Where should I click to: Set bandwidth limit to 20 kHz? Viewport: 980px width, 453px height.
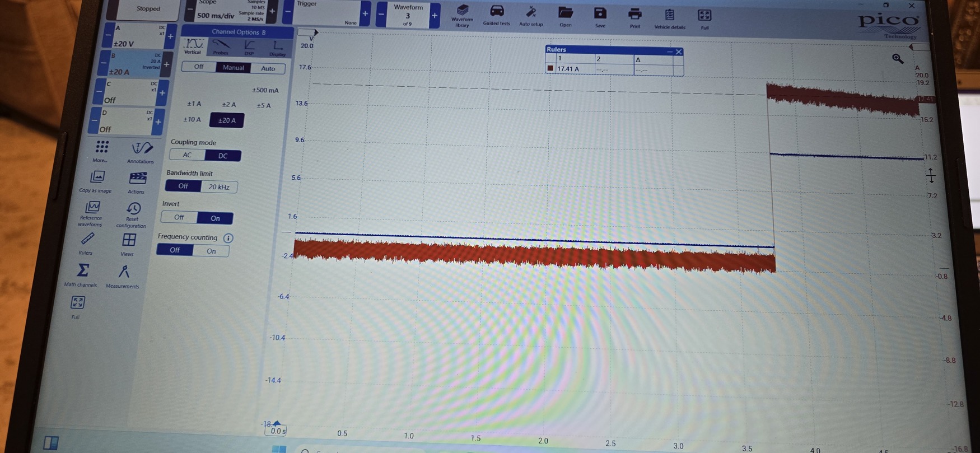coord(219,186)
